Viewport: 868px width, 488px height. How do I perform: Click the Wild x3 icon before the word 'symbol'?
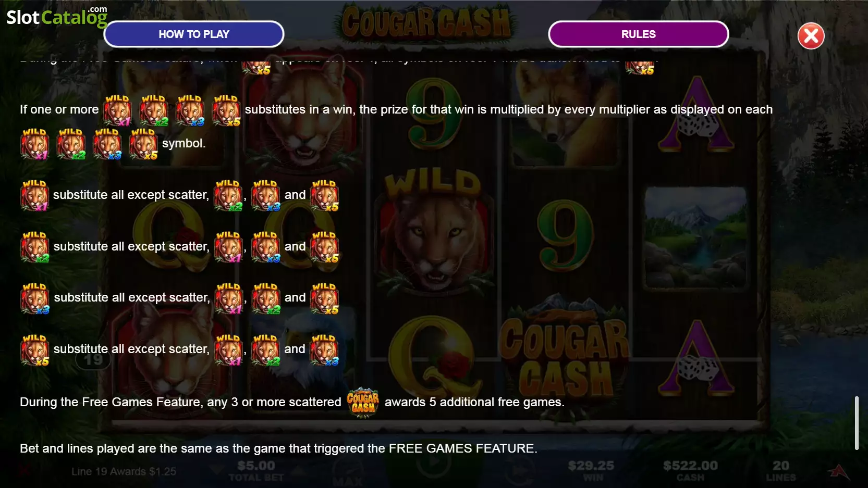(x=107, y=144)
